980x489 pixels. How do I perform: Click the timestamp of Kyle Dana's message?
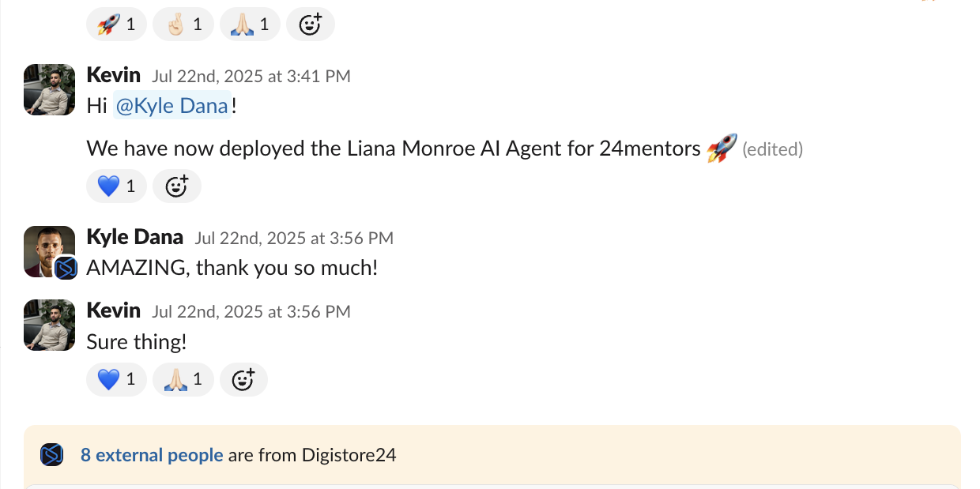[294, 238]
